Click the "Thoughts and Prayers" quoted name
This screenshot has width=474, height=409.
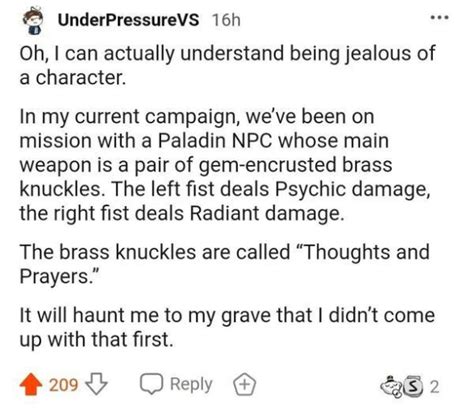[224, 264]
